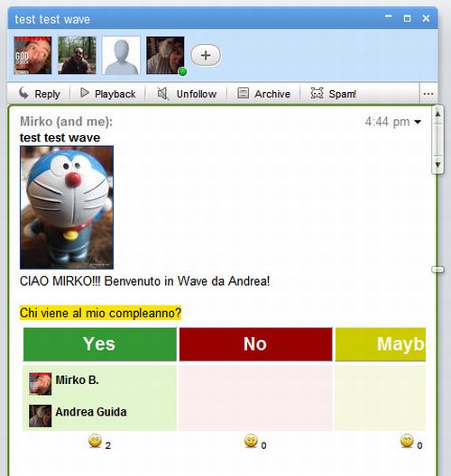
Task: Click the smiley icon under the Yes column
Action: coord(95,441)
